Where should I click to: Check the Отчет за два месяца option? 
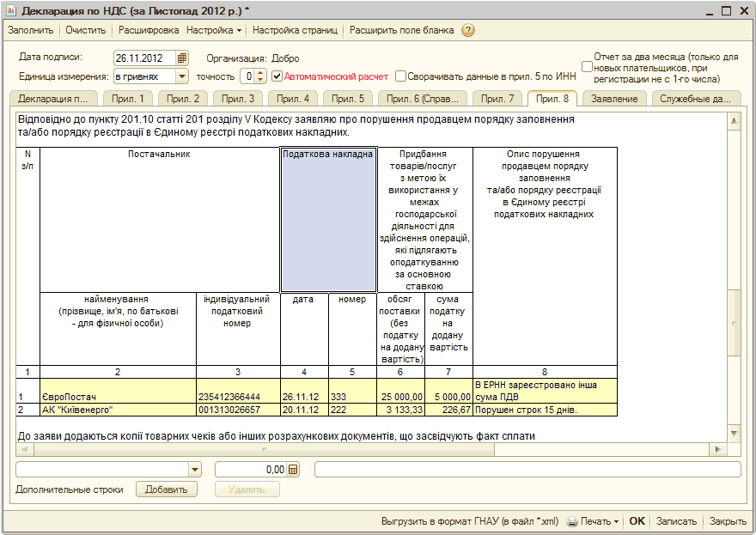coord(587,67)
